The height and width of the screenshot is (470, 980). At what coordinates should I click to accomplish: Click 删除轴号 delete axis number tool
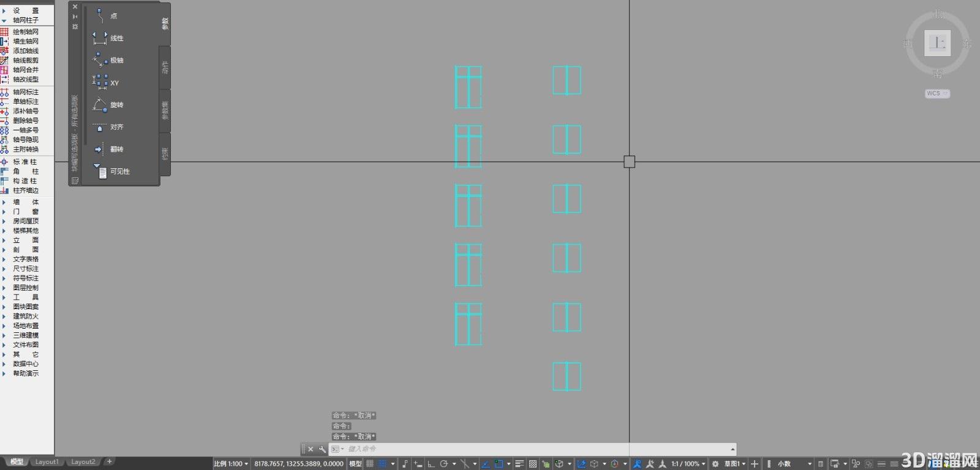[x=20, y=121]
